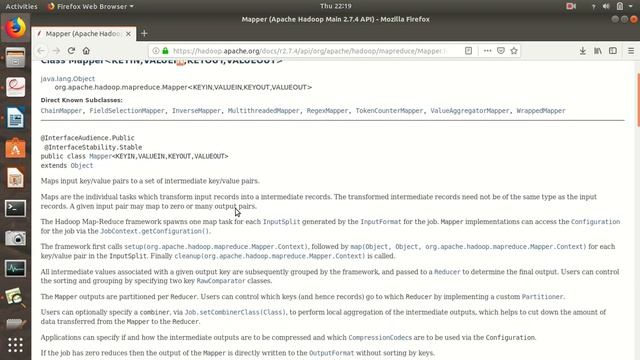Open the setup(...Mapper.Context) method link
The image size is (640, 360).
click(x=216, y=247)
